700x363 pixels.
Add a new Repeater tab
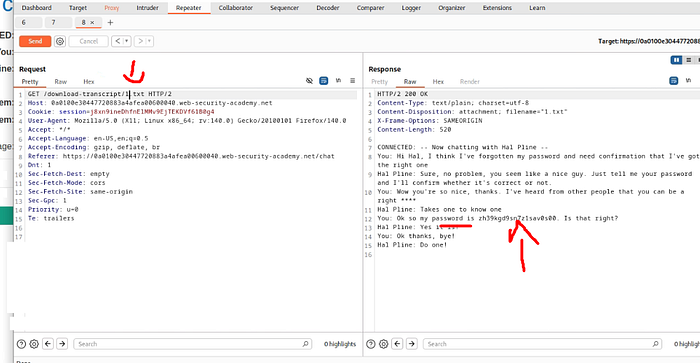point(110,22)
